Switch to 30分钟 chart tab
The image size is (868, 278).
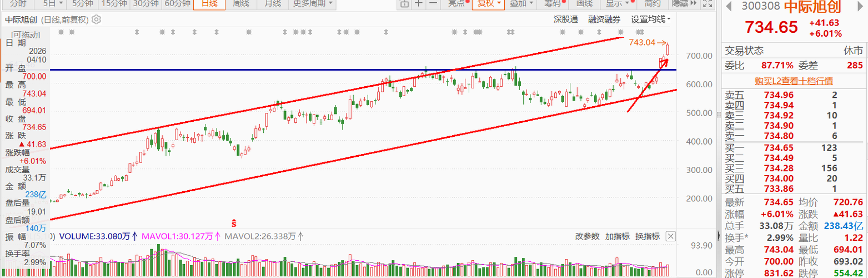point(146,3)
